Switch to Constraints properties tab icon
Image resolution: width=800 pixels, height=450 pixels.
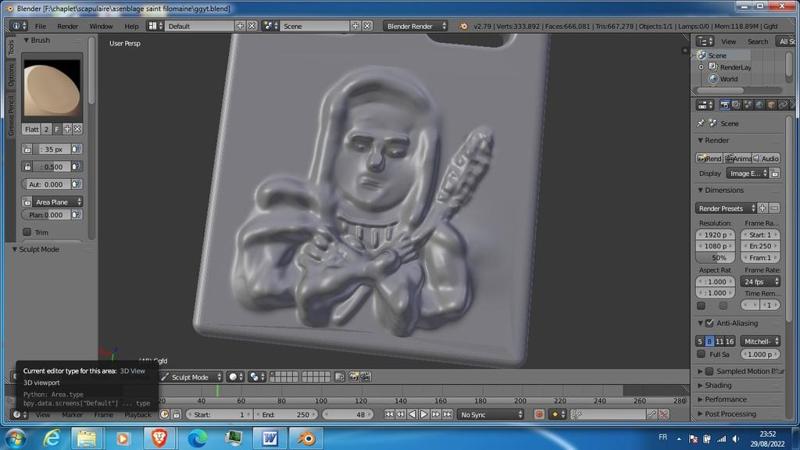(783, 105)
